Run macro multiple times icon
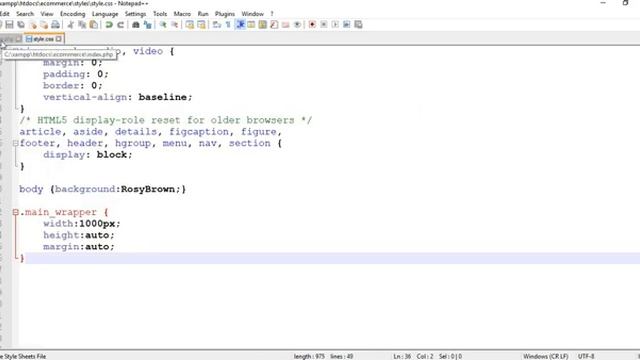Screen dimensions: 640x360 [x=347, y=25]
